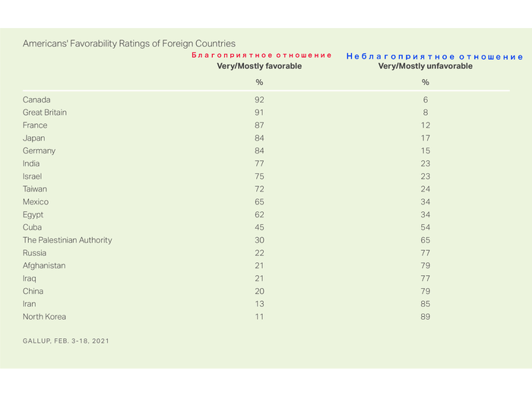Image resolution: width=532 pixels, height=399 pixels.
Task: Click the red Russian favorable heading
Action: coord(261,56)
